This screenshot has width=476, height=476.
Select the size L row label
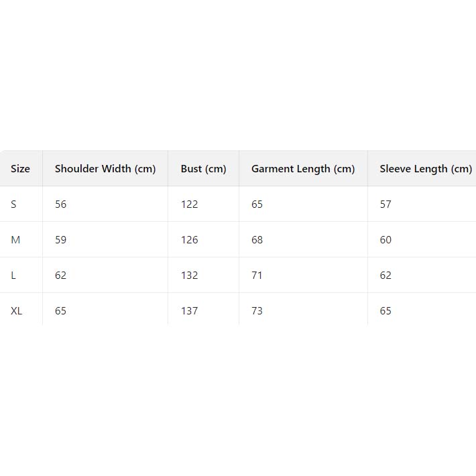click(13, 276)
